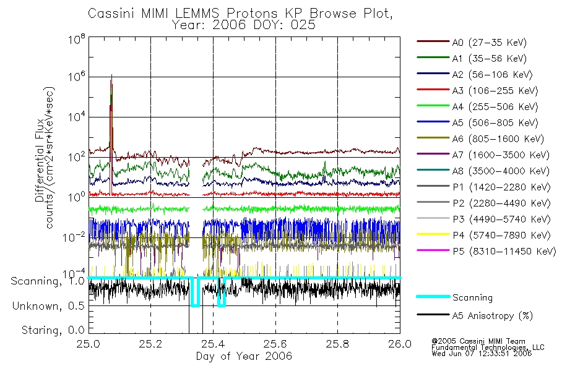Screen dimensions: 588x371
Task: Click the P3 (4490-5740 KeV) legend label
Action: coord(501,220)
